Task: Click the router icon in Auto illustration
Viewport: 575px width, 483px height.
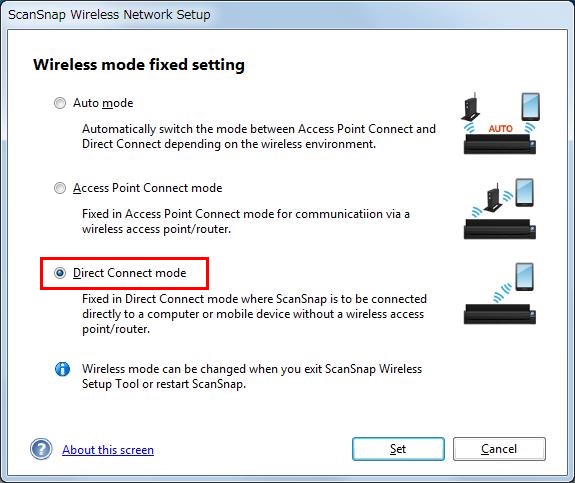Action: click(471, 106)
